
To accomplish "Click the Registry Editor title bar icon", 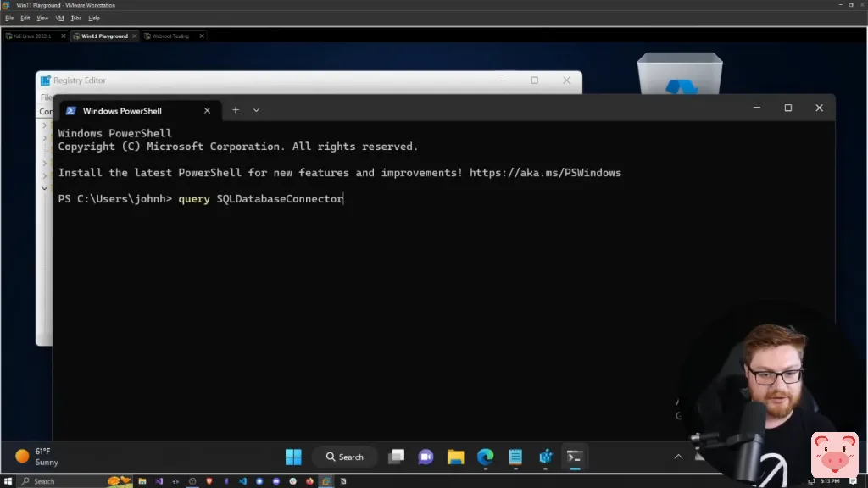I will pos(46,80).
